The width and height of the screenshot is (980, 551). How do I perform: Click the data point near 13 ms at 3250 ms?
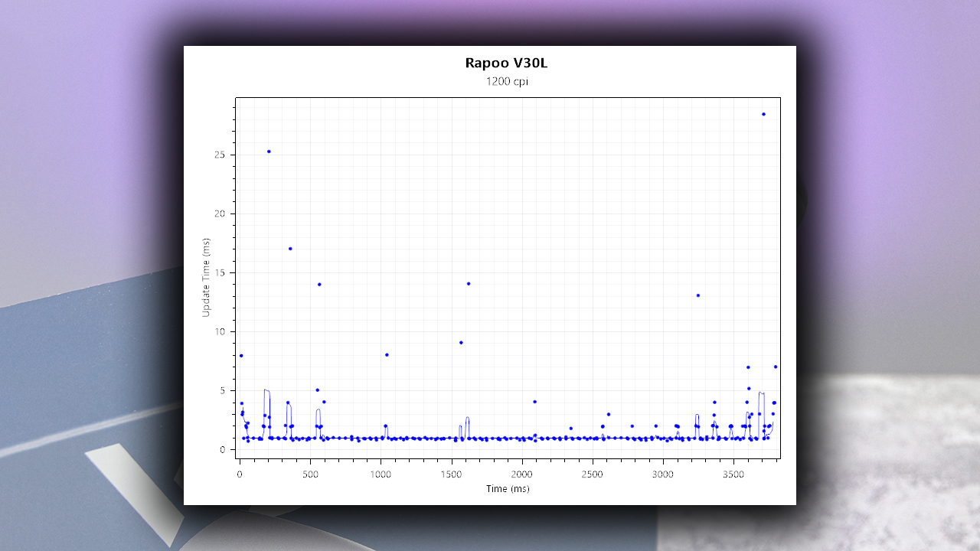pos(697,295)
